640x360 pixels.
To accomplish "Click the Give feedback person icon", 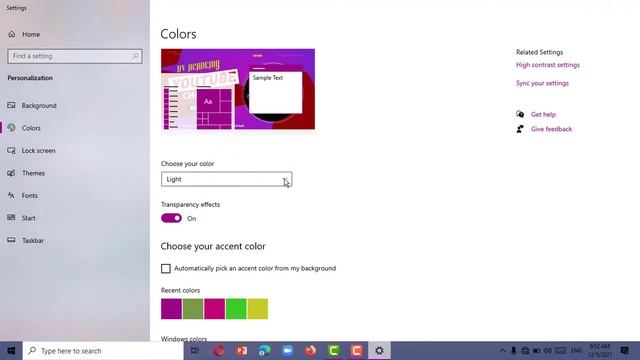I will (520, 129).
